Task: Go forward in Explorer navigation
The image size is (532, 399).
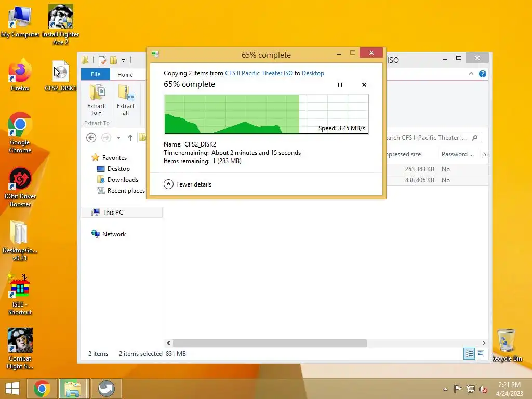Action: pos(106,137)
